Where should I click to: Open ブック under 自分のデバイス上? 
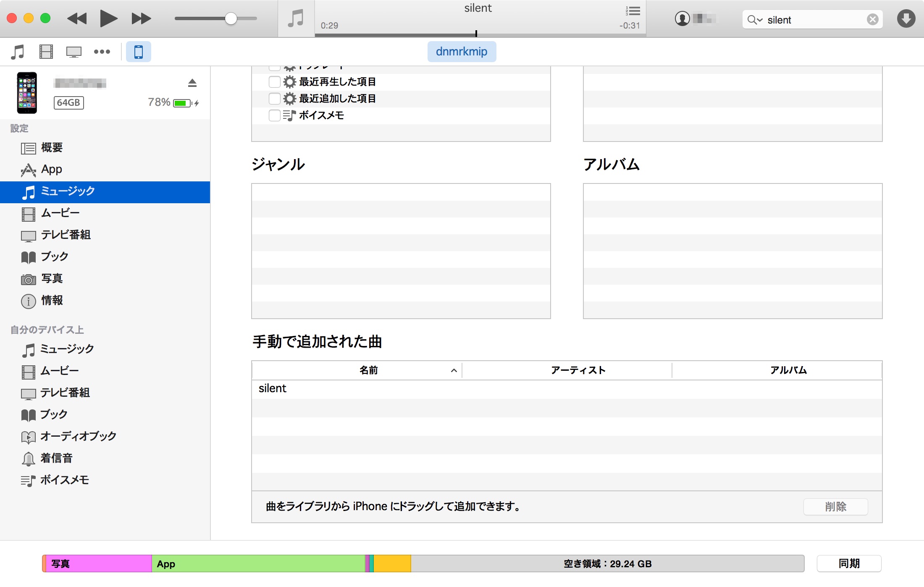[x=105, y=415]
